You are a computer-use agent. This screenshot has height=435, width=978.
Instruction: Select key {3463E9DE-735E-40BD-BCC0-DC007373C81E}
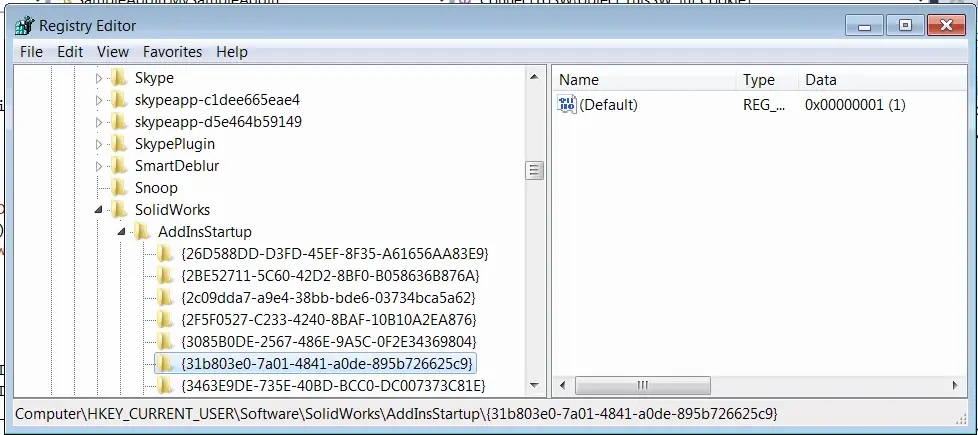tap(333, 386)
